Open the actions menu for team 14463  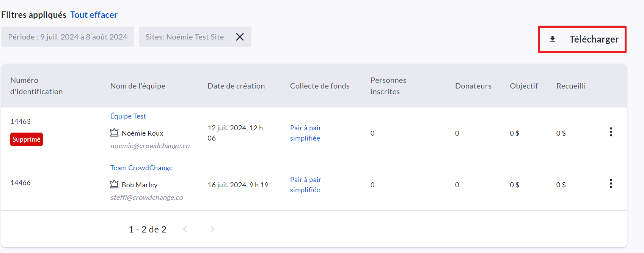[x=611, y=132]
